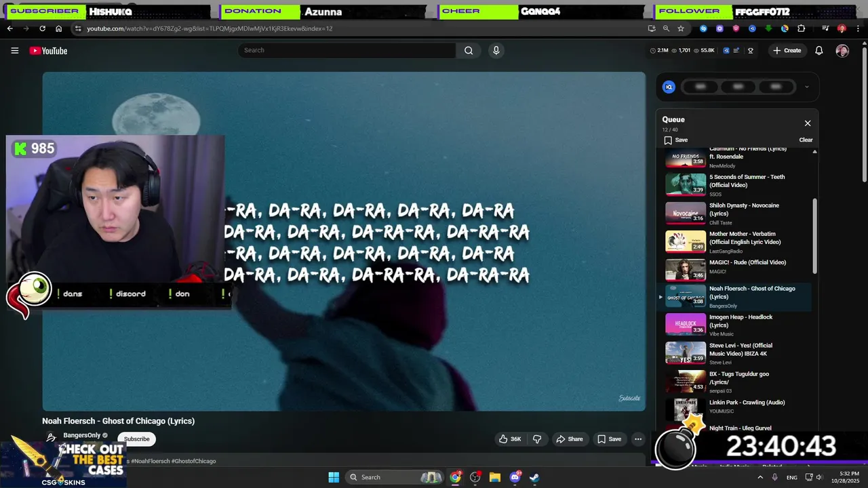The height and width of the screenshot is (488, 868).
Task: Click the browser address bar URL
Action: [x=210, y=28]
